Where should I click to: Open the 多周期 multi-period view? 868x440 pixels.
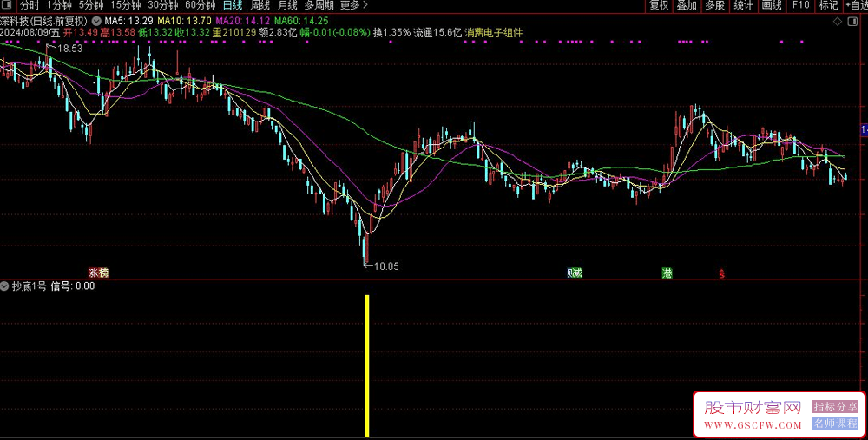pyautogui.click(x=319, y=5)
